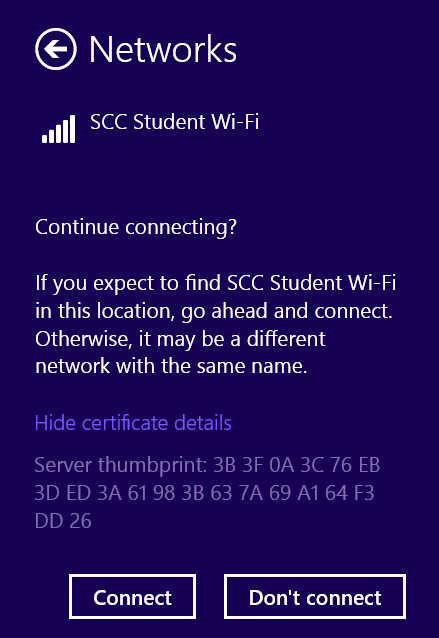Select the SCC Student Wi-Fi network name
Image resolution: width=439 pixels, height=638 pixels.
coord(174,122)
